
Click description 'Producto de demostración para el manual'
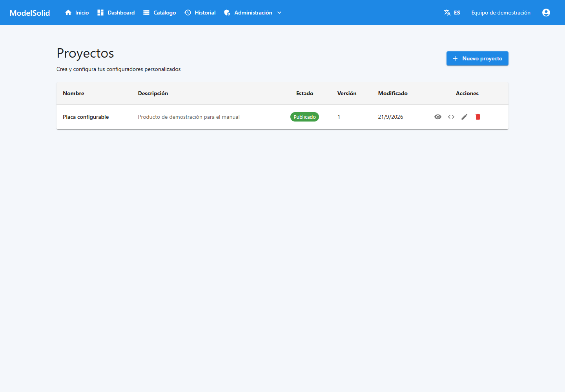pyautogui.click(x=189, y=117)
